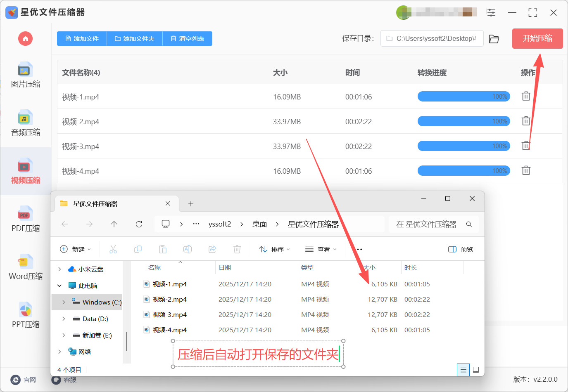The width and height of the screenshot is (568, 392).
Task: Click progress bar for 视频-2.mp4
Action: point(464,121)
